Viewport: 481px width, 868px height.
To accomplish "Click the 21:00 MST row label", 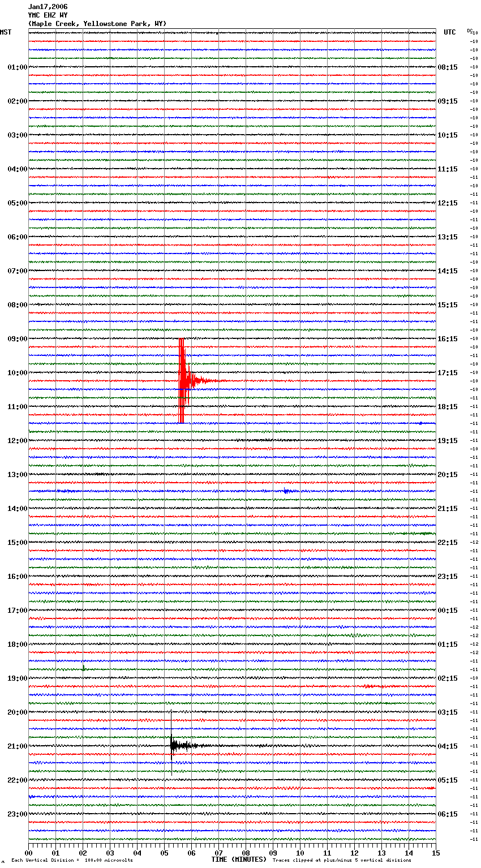I will pyautogui.click(x=17, y=746).
